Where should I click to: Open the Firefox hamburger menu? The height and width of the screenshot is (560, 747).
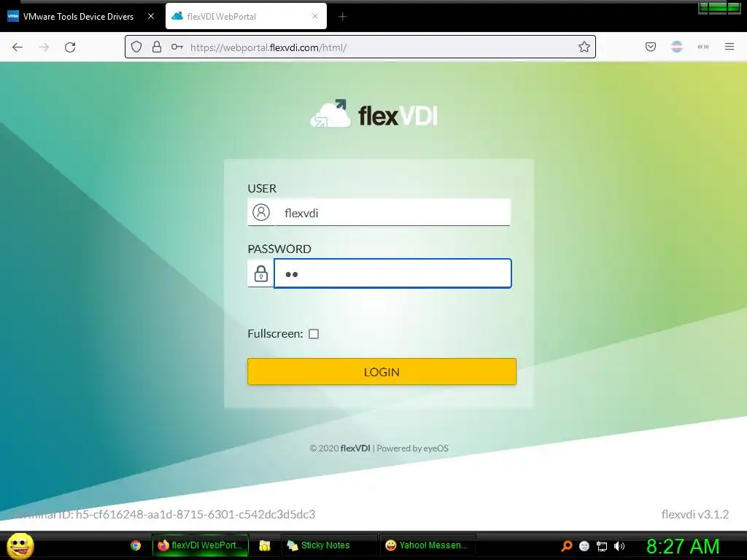coord(729,47)
